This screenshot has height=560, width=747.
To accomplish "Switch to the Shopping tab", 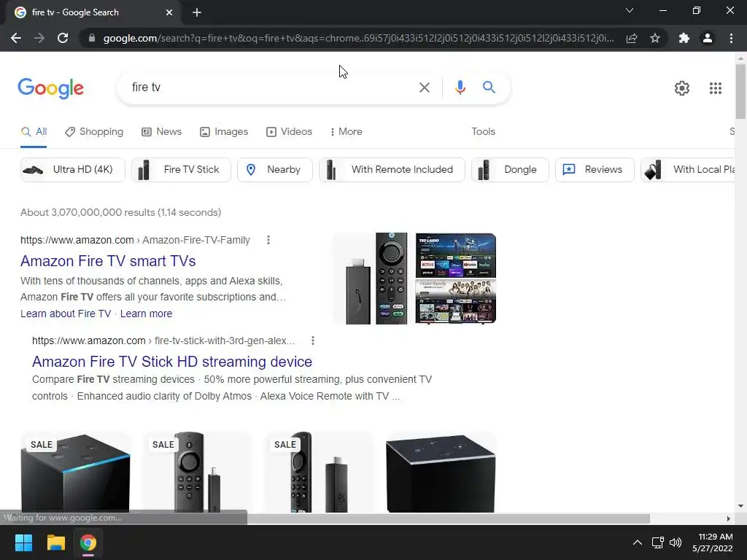I will [94, 132].
